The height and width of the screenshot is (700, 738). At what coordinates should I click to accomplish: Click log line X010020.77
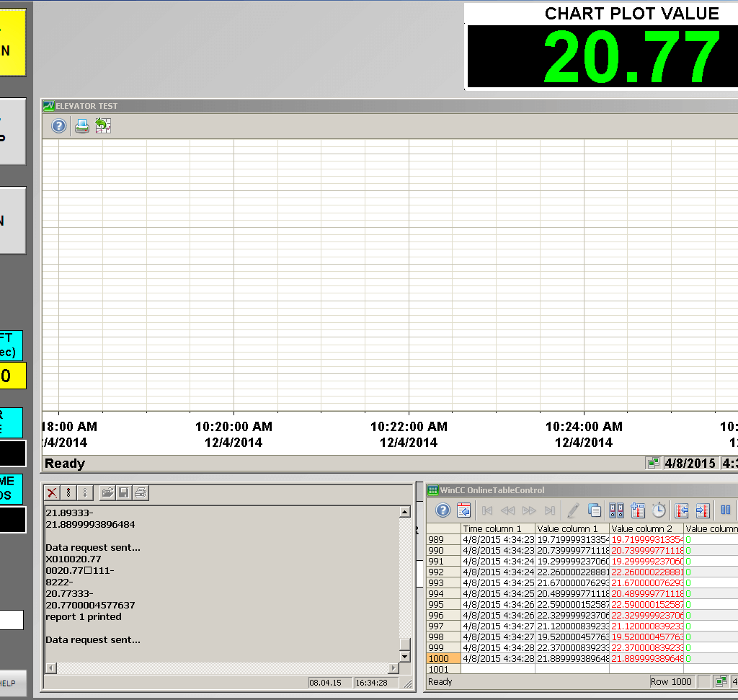pos(74,559)
